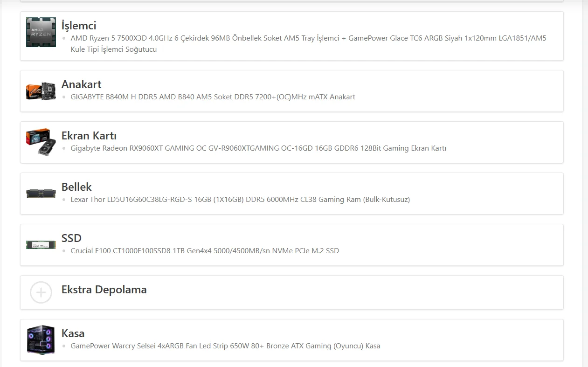Select the Kasa component heading
The width and height of the screenshot is (588, 367).
pyautogui.click(x=73, y=333)
